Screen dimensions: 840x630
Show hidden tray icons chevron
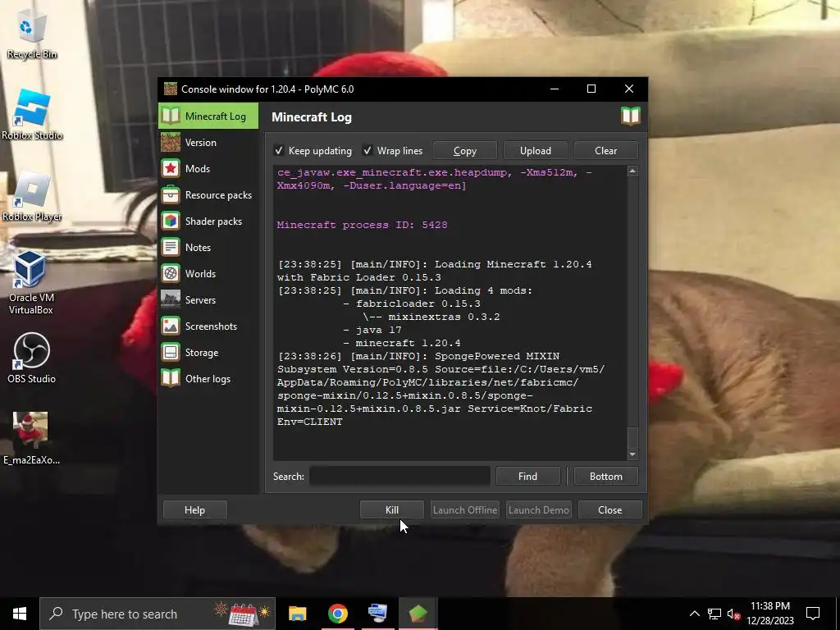694,614
